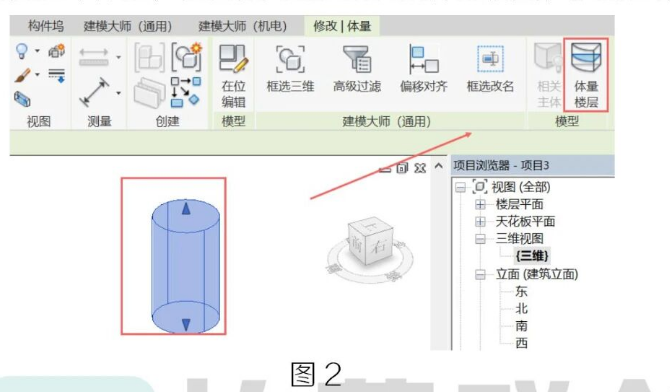Screen dimensions: 670x392
Task: Switch to the 构件坞 tab
Action: 46,26
